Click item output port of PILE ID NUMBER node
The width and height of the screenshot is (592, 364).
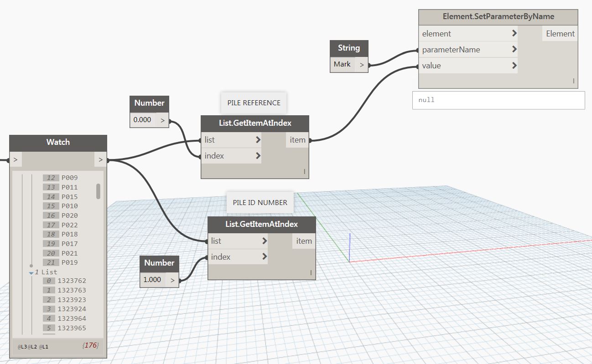point(304,241)
